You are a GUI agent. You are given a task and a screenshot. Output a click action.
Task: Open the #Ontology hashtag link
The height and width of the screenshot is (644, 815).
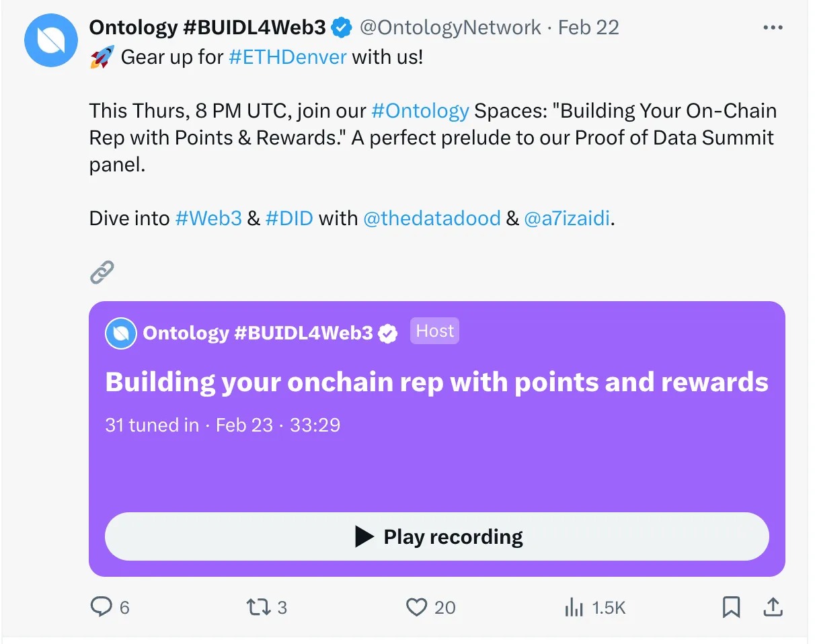[420, 110]
